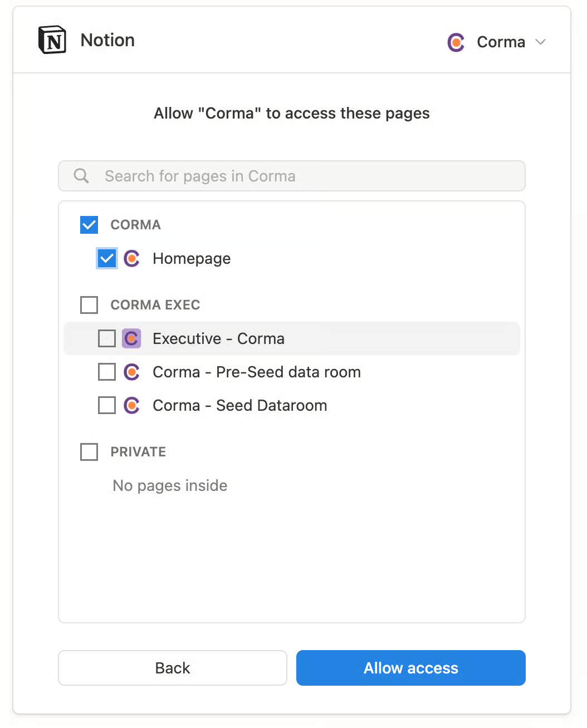Viewport: 587px width, 728px height.
Task: Click the Corma workspace icon in header
Action: click(x=456, y=42)
